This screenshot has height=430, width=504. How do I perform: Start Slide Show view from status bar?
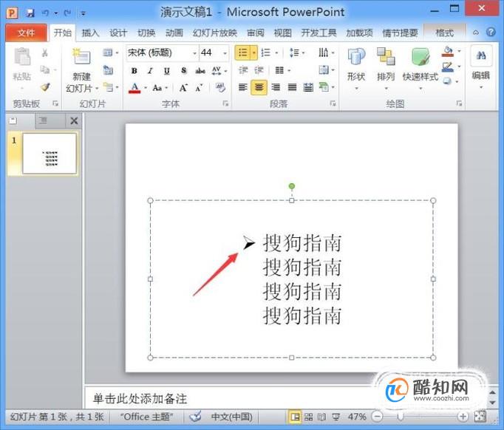point(336,417)
